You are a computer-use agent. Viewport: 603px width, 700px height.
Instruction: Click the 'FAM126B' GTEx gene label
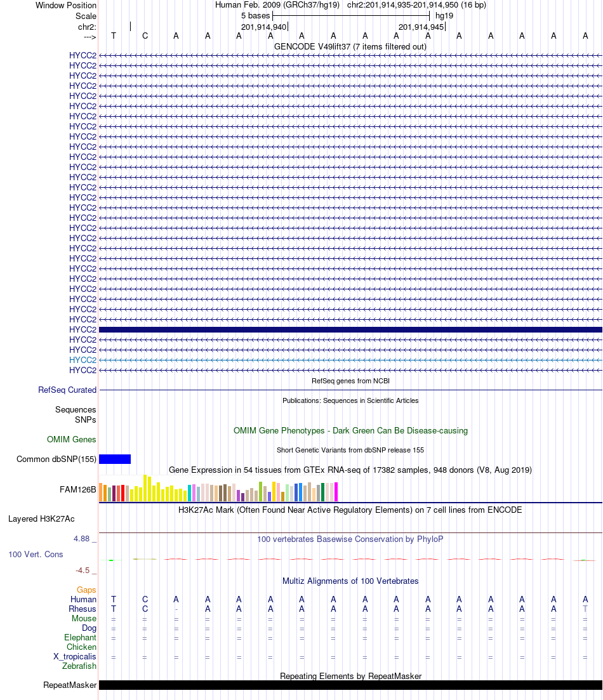pyautogui.click(x=77, y=489)
